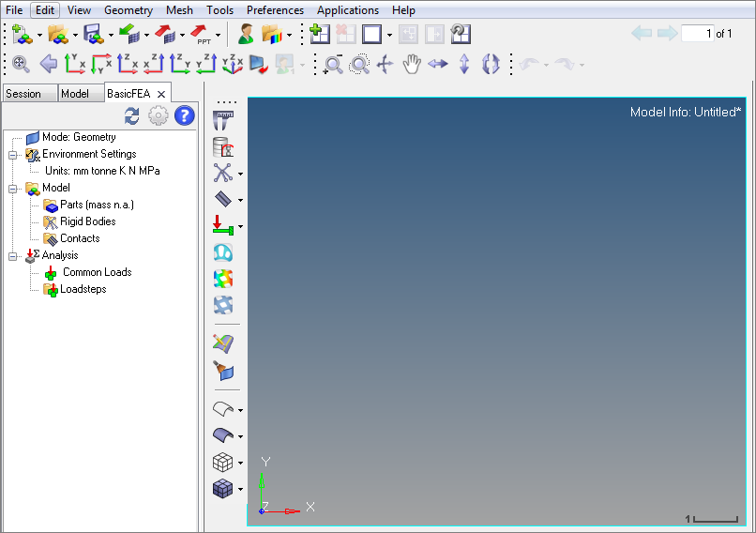Click the geometry surface edit icon
756x533 pixels.
[223, 344]
